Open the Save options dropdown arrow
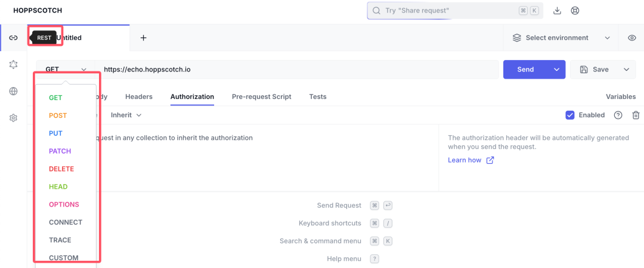The height and width of the screenshot is (268, 644). 626,70
